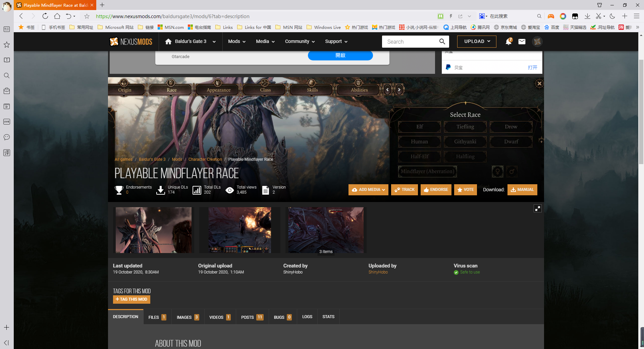The image size is (644, 349).
Task: Open the user avatar menu
Action: pyautogui.click(x=537, y=42)
